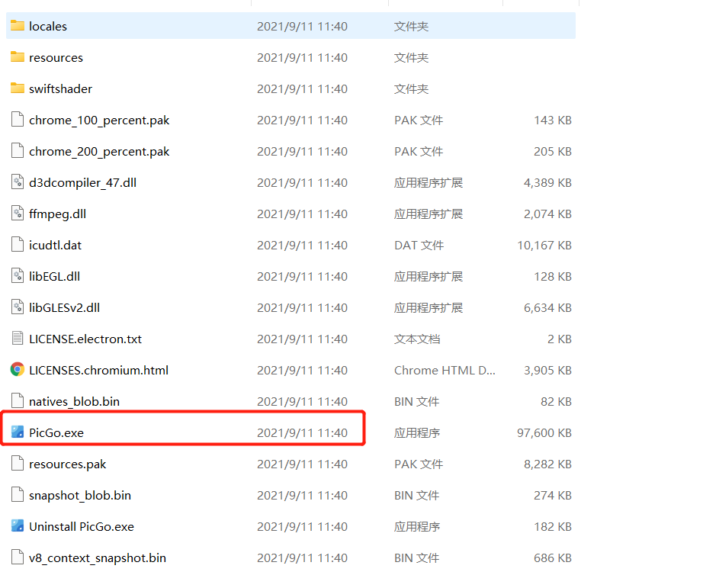Click the BIN 文件 type of v8_context_snapshot.bin
Screen dimensions: 703x588
[416, 558]
